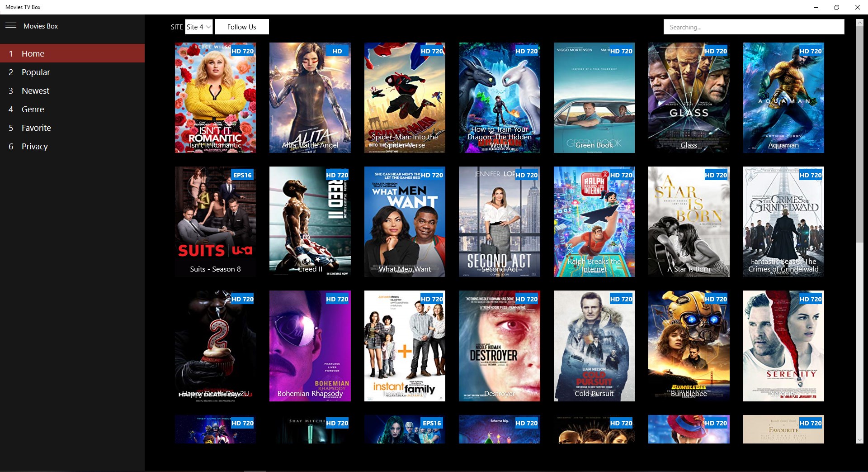
Task: Select the Bumblebee poster
Action: point(689,346)
